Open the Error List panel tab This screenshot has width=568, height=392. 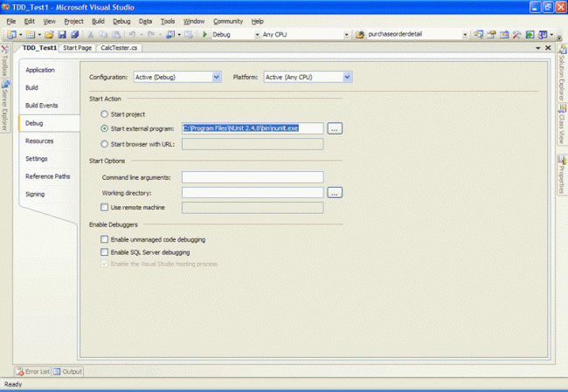(32, 371)
